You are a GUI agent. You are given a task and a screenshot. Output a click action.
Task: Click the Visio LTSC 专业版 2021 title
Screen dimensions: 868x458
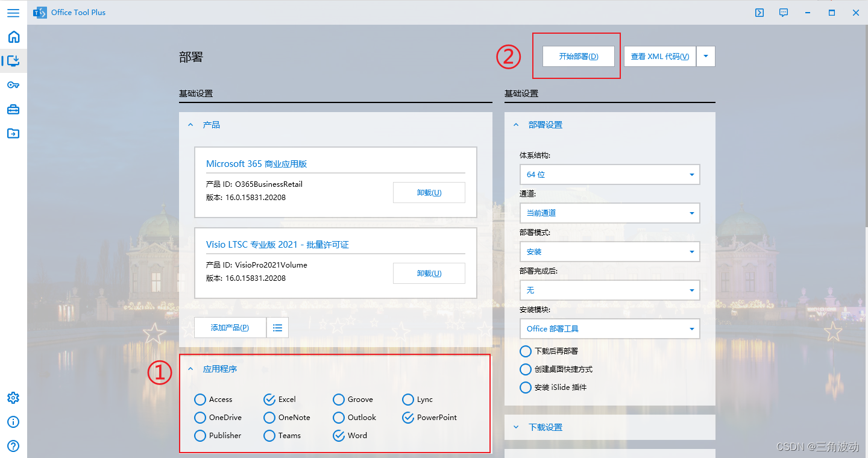[x=278, y=245]
